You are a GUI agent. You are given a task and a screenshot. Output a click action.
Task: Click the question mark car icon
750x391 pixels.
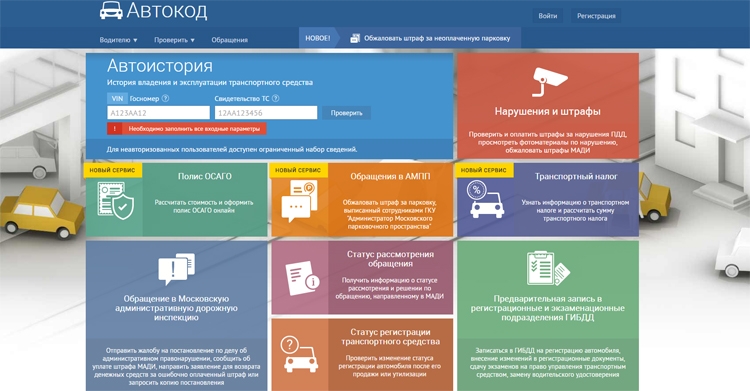tap(299, 355)
